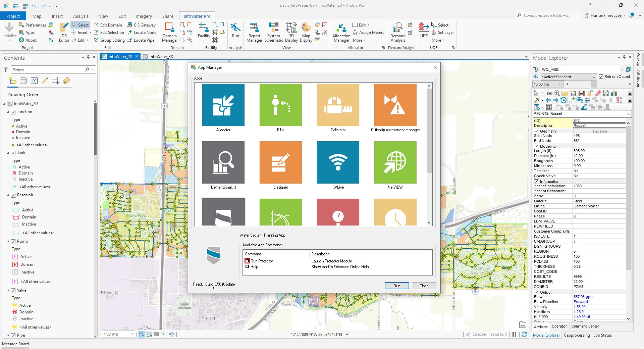This screenshot has height=349, width=644.
Task: Click the DemandAnalyst app tile
Action: pyautogui.click(x=223, y=162)
